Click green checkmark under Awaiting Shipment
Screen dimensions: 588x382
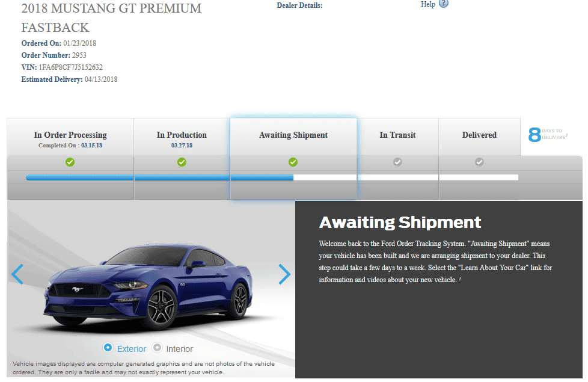(293, 162)
